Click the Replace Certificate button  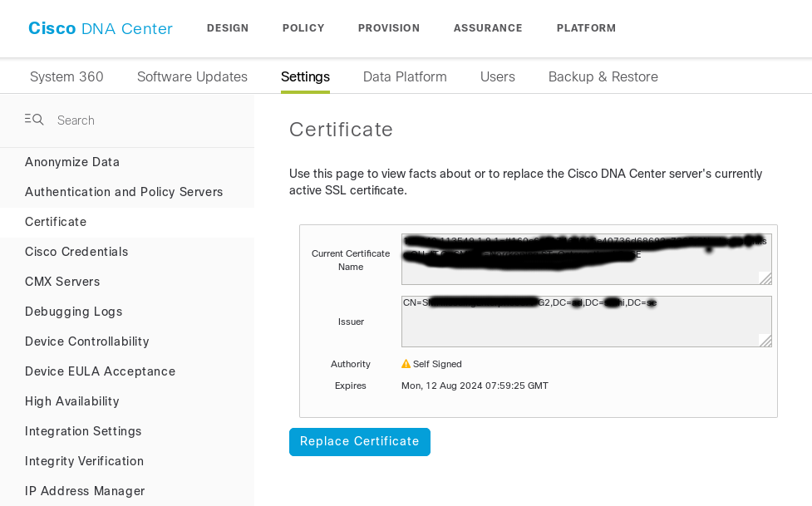click(x=359, y=441)
